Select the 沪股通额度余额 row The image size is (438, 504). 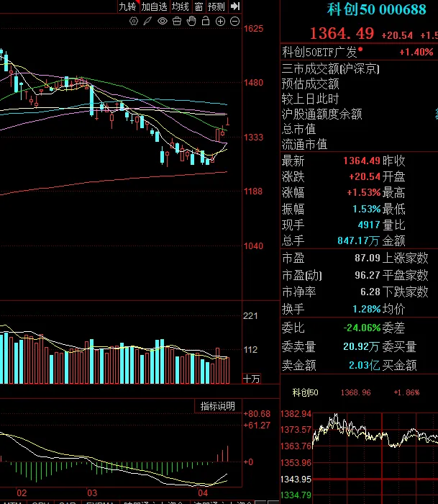pos(321,114)
